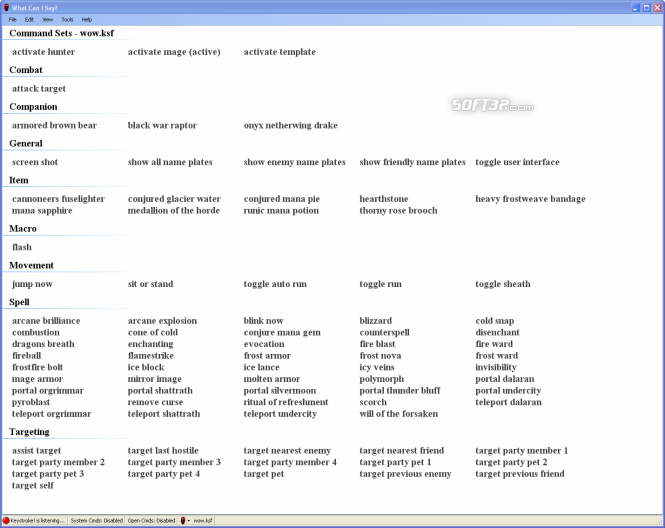The height and width of the screenshot is (528, 665).
Task: Open the Tools menu
Action: pyautogui.click(x=67, y=20)
